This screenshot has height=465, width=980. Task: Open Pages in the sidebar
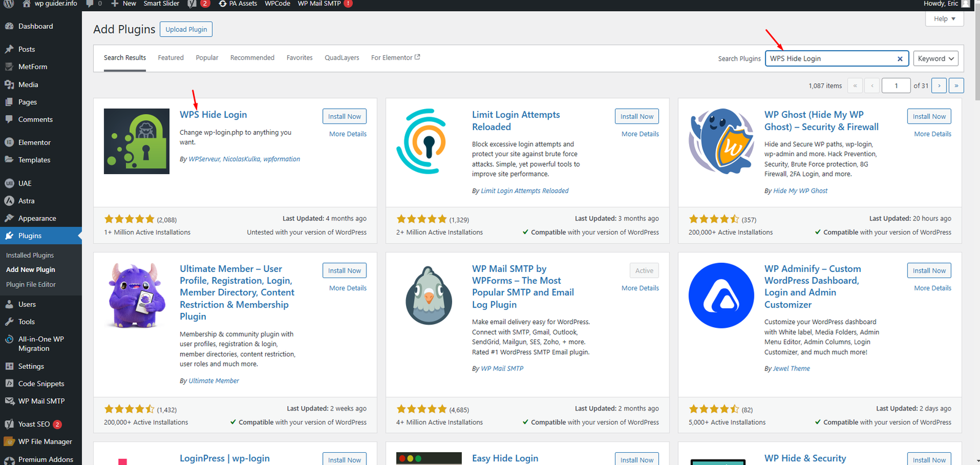click(x=28, y=102)
